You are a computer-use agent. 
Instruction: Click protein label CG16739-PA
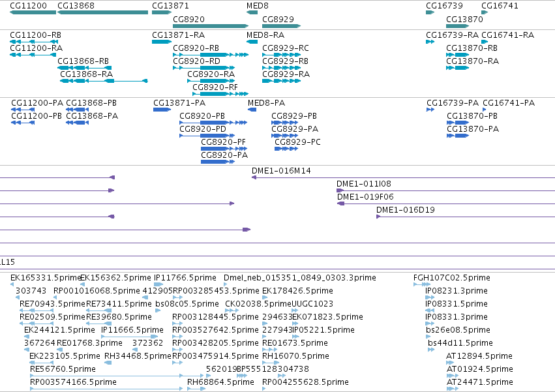pos(453,103)
